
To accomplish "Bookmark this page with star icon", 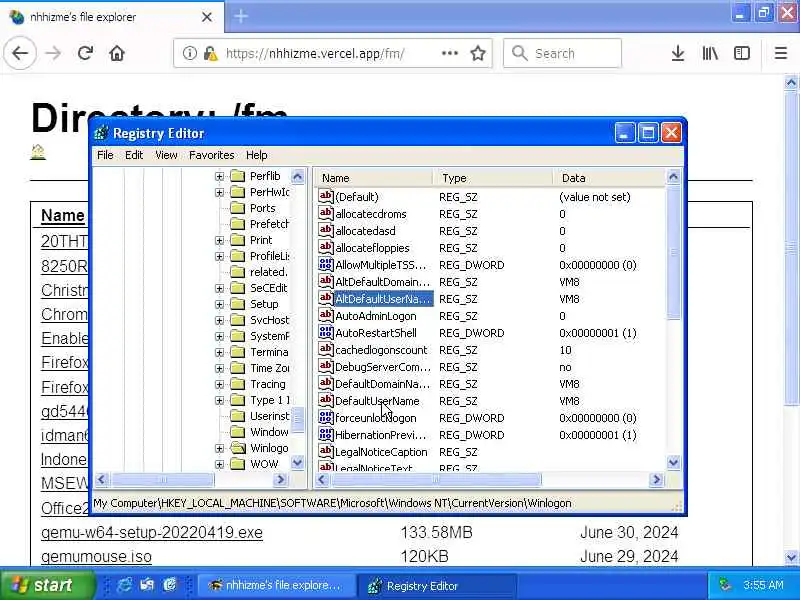I will [478, 53].
